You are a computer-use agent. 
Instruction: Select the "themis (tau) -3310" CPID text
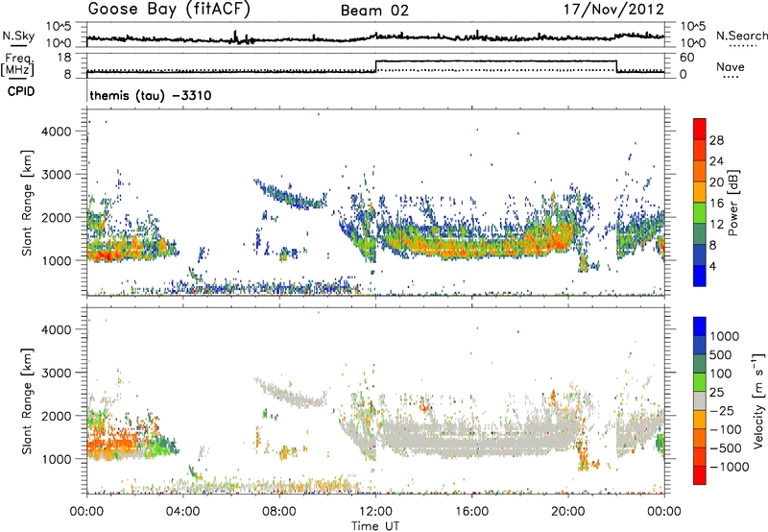click(x=151, y=95)
